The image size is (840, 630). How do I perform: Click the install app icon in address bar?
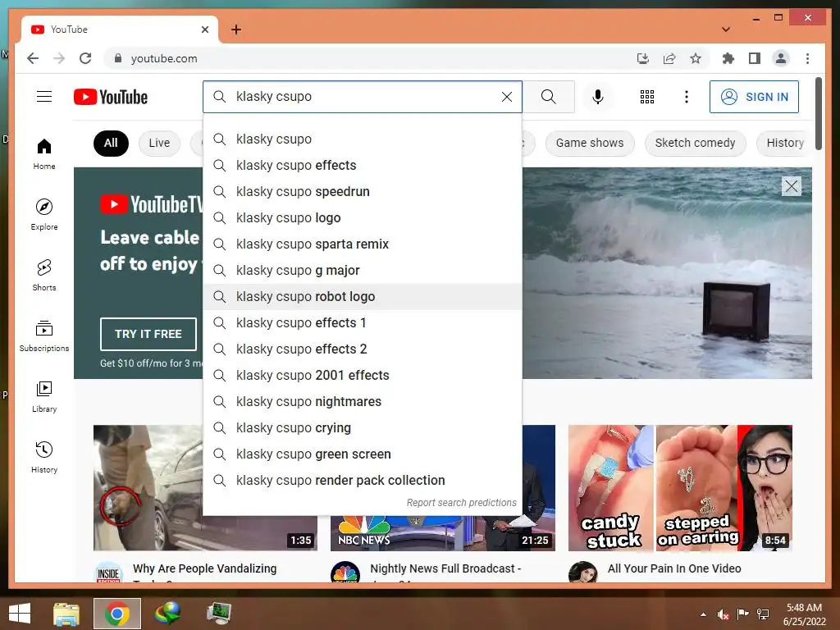click(643, 58)
